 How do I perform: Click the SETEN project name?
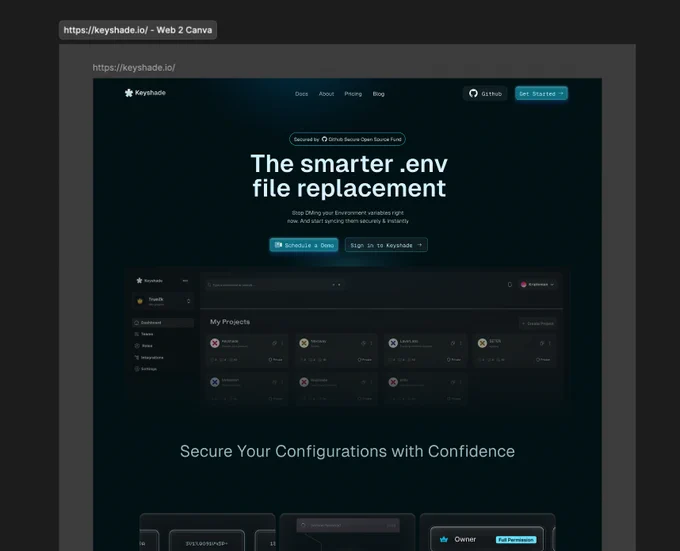click(495, 341)
